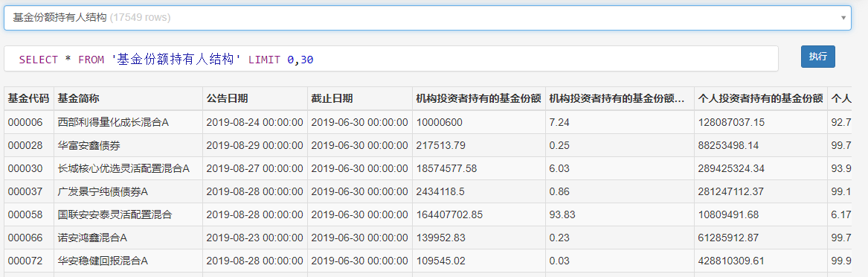Click the 华富安鑫债券 cell
The height and width of the screenshot is (277, 868).
pos(128,145)
